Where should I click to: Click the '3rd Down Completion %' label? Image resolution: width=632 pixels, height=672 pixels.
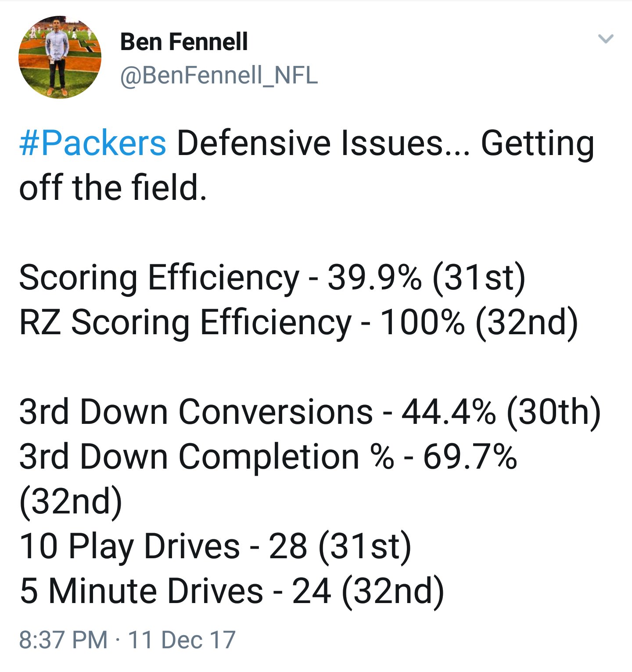click(x=206, y=457)
